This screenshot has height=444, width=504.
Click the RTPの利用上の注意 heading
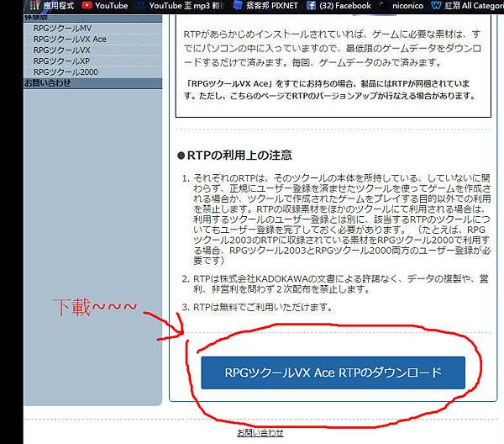[234, 156]
